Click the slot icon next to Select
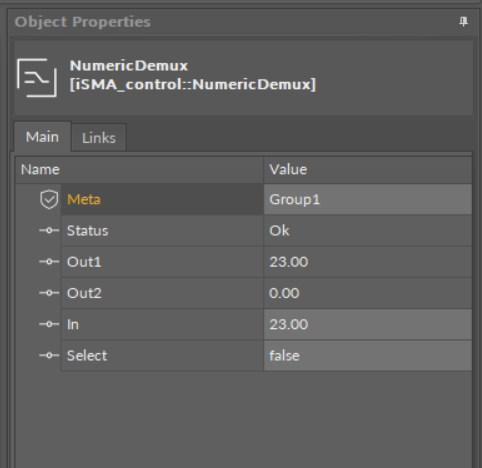The width and height of the screenshot is (482, 468). coord(49,355)
